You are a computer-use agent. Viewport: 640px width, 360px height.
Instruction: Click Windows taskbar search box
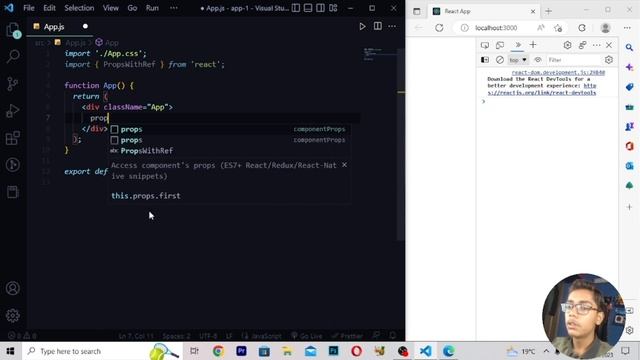pos(102,351)
